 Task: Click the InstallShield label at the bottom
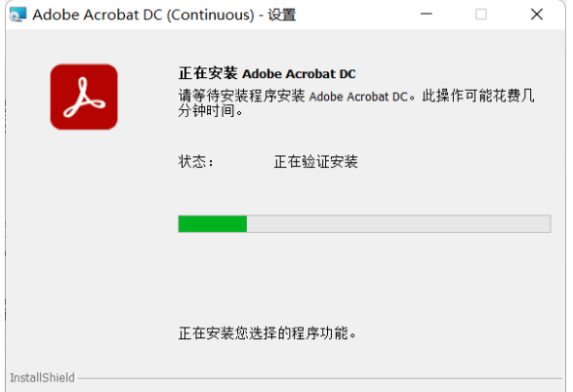tap(42, 377)
